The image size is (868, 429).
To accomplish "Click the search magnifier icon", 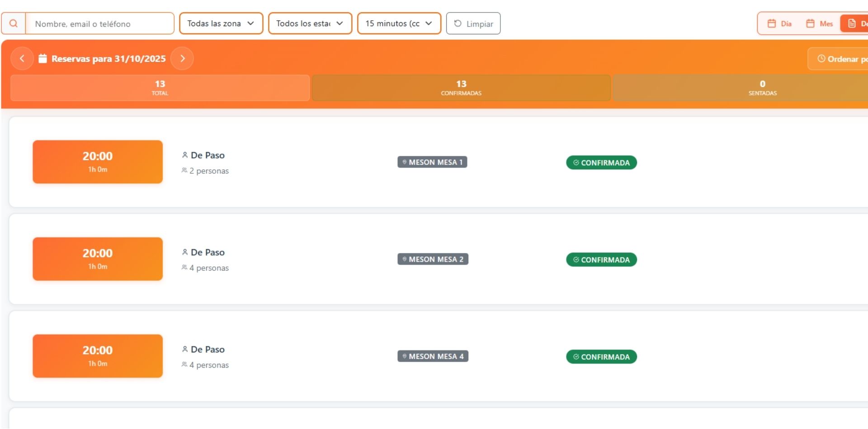I will [x=14, y=23].
